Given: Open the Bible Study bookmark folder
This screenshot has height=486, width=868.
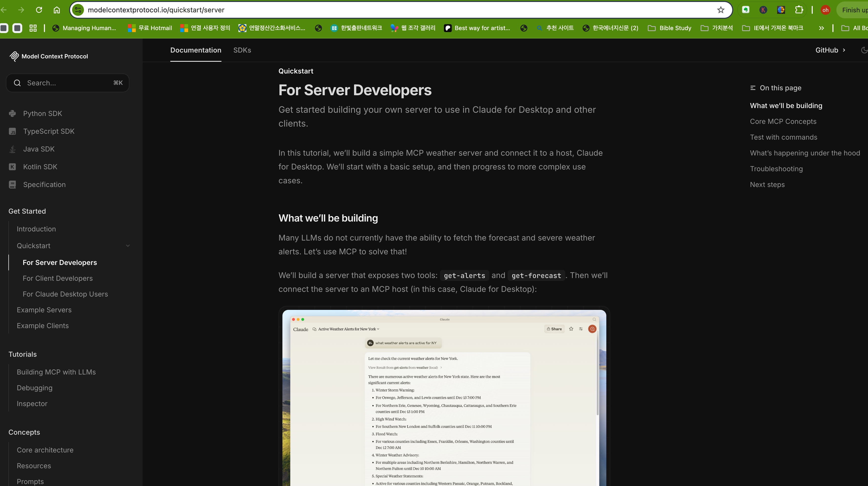Looking at the screenshot, I should [x=670, y=28].
